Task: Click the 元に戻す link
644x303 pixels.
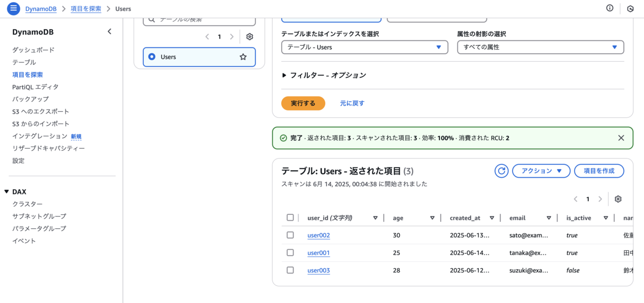Action: tap(352, 103)
